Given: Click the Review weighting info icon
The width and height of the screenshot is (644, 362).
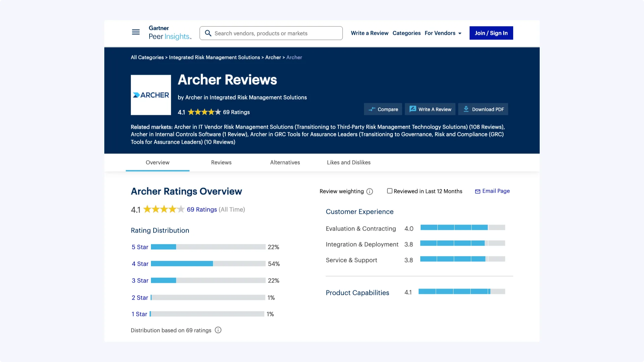Looking at the screenshot, I should tap(370, 191).
